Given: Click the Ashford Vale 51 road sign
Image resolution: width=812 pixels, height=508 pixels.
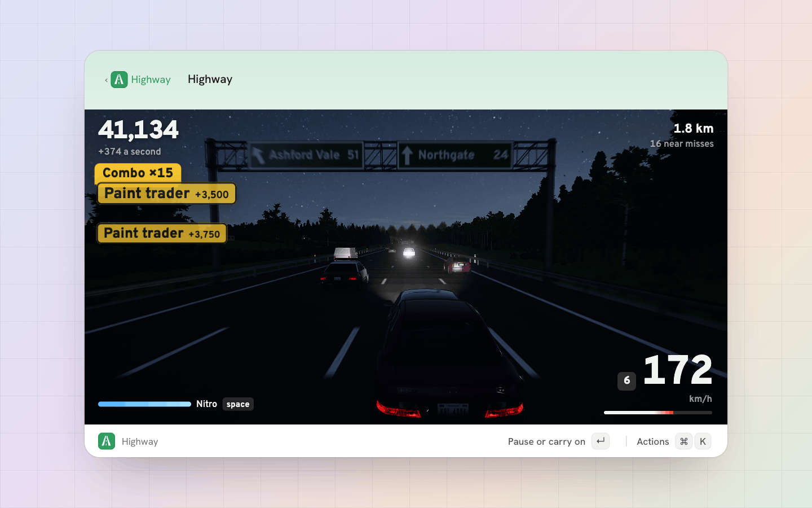Looking at the screenshot, I should click(306, 155).
